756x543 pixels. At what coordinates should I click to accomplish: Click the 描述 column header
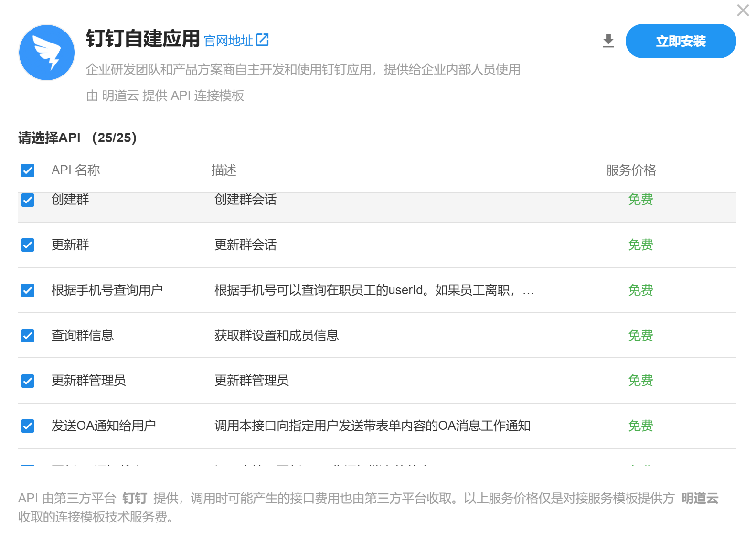224,170
